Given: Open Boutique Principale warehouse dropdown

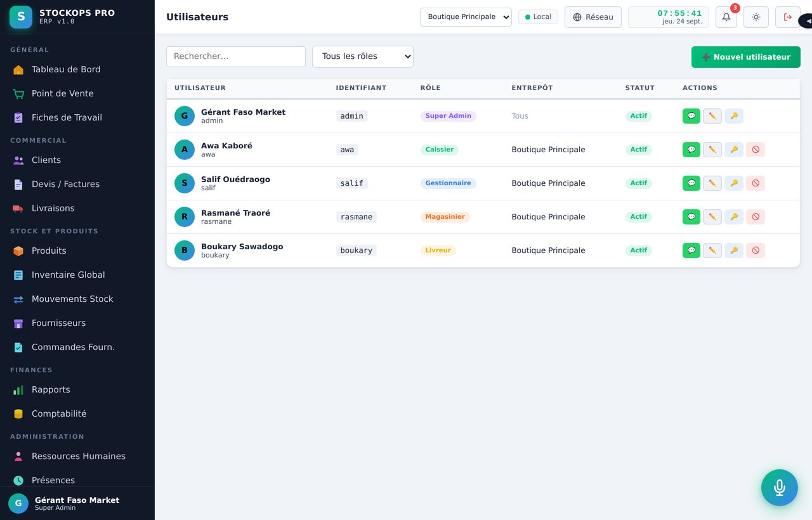Looking at the screenshot, I should tap(466, 17).
